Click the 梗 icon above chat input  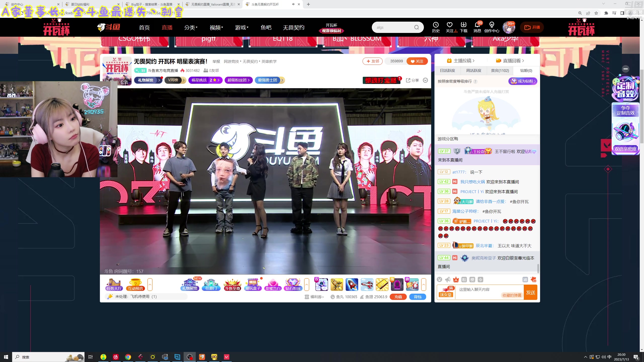point(472,280)
